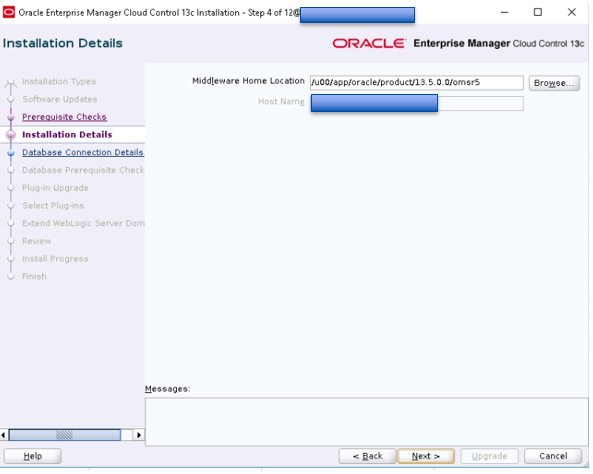The height and width of the screenshot is (474, 593).
Task: Click the Select Plug-ins step label
Action: (53, 205)
